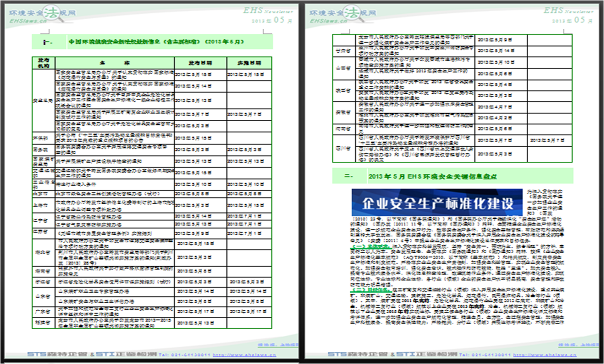Click the Tel number in right page footer
This screenshot has width=604, height=364.
tap(485, 355)
